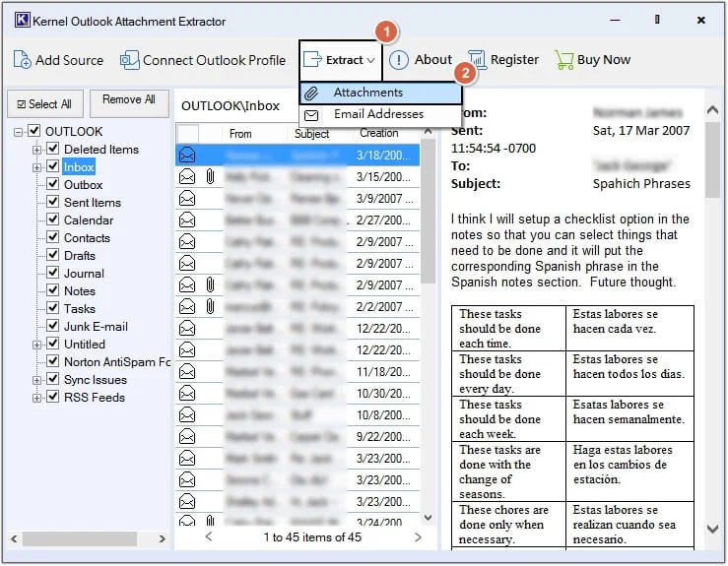Click the Register icon

(477, 59)
